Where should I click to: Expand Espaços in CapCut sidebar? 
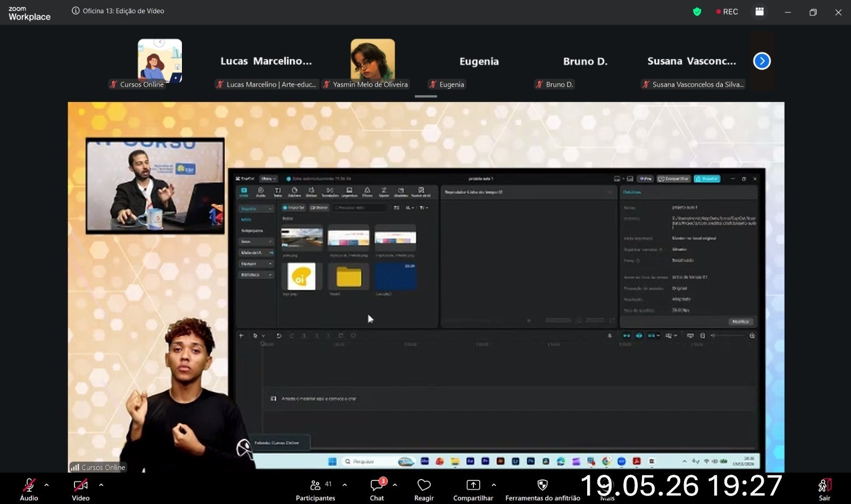point(256,264)
